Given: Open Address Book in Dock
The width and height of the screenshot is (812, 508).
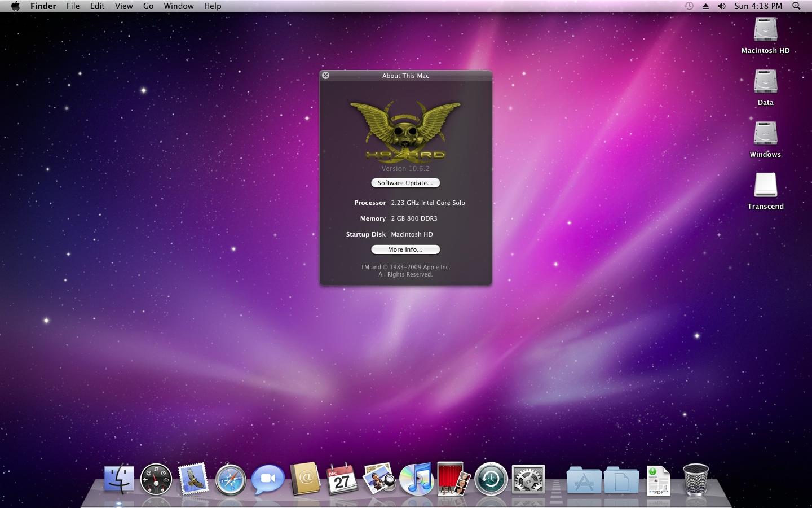Looking at the screenshot, I should pos(305,479).
